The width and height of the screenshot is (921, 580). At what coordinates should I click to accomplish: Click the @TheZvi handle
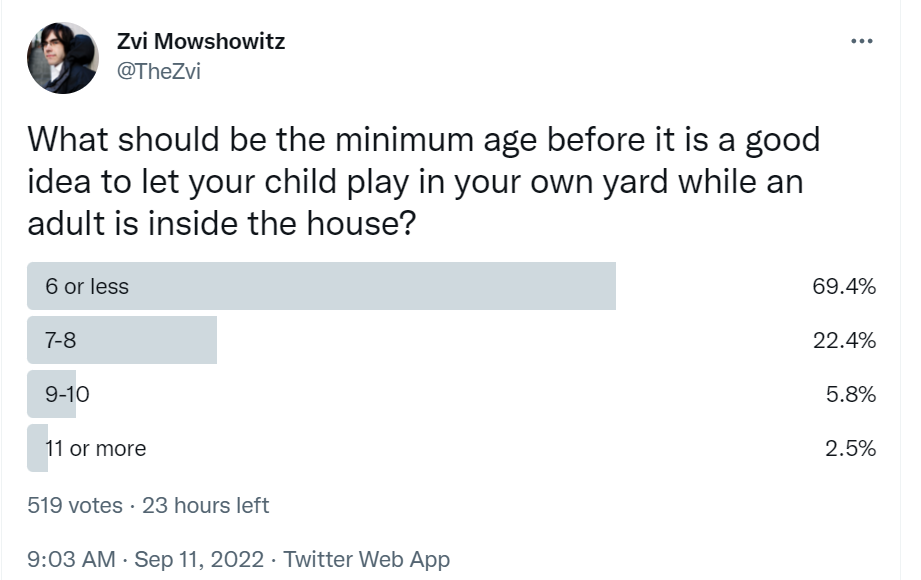tap(159, 71)
